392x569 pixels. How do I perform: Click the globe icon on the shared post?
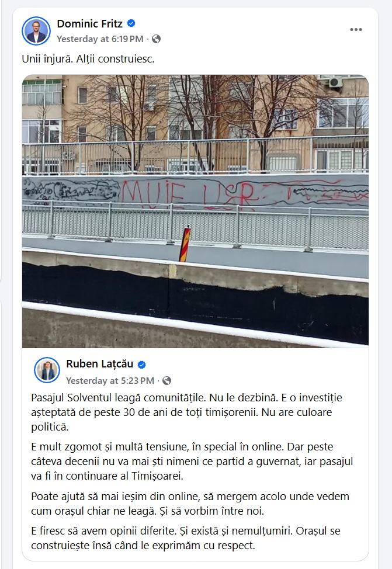click(167, 381)
